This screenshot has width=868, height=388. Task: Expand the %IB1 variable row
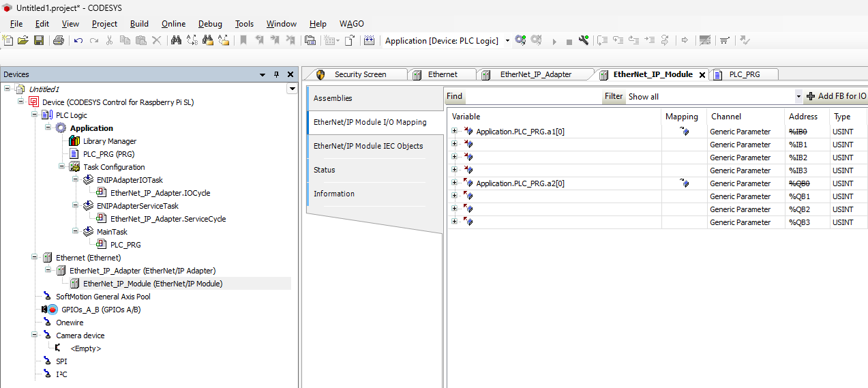click(x=455, y=144)
